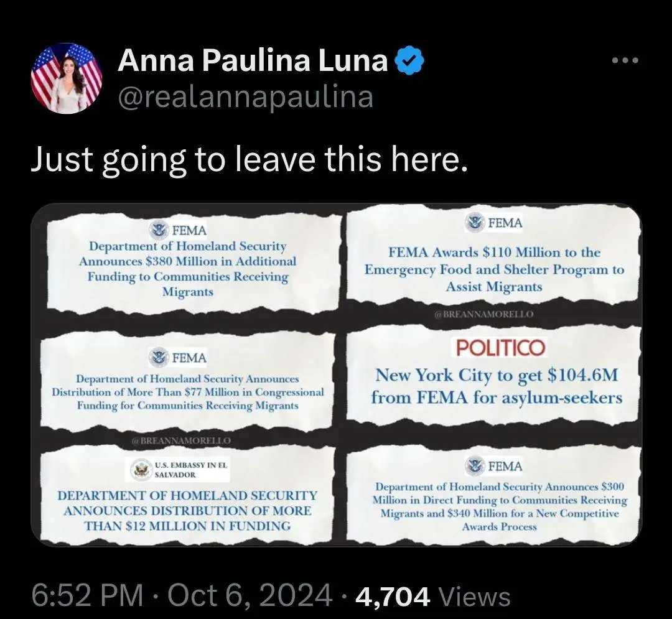Click the 6:52 PM Oct 6, 2024 timestamp
Viewport: 672px width, 619px height.
pyautogui.click(x=182, y=596)
